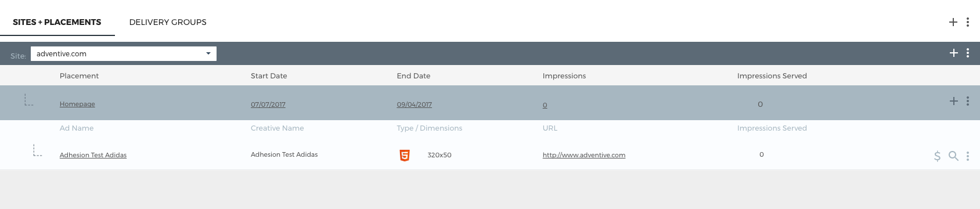Screen dimensions: 980x209
Task: Edit the end date 09/04/2017
Action: click(x=415, y=105)
